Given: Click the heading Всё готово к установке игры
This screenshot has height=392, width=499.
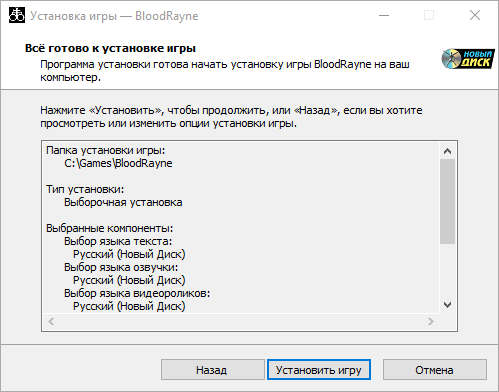Looking at the screenshot, I should pyautogui.click(x=110, y=48).
